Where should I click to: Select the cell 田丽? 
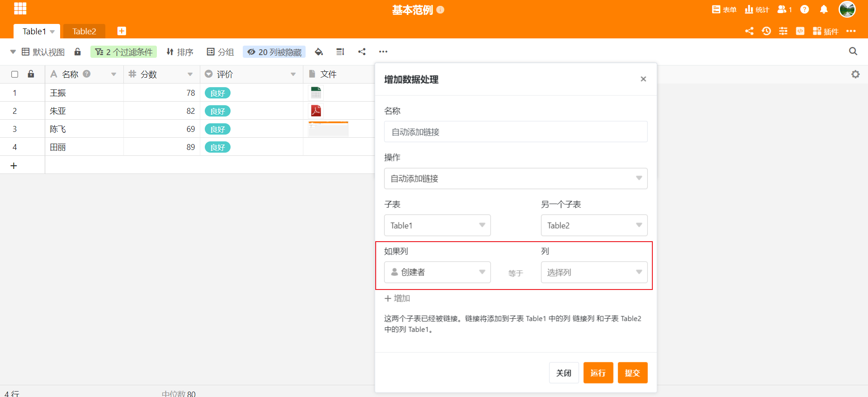tap(84, 147)
